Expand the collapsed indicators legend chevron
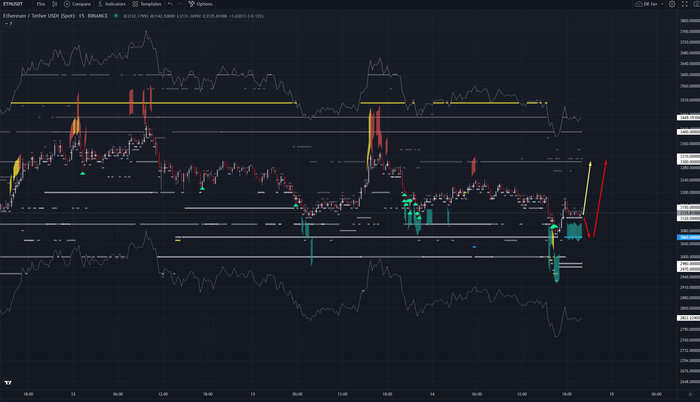This screenshot has height=402, width=700. (8, 24)
